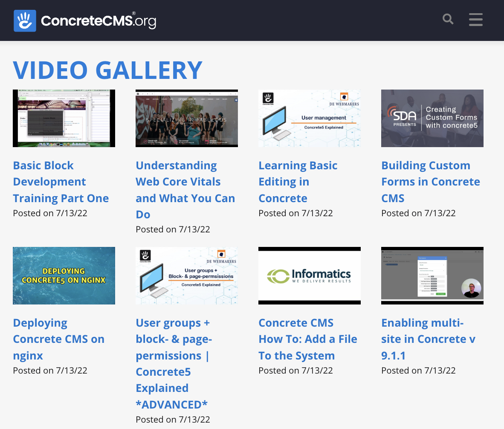504x429 pixels.
Task: Open Building Custom Forms in Concrete CMS link
Action: [x=430, y=182]
